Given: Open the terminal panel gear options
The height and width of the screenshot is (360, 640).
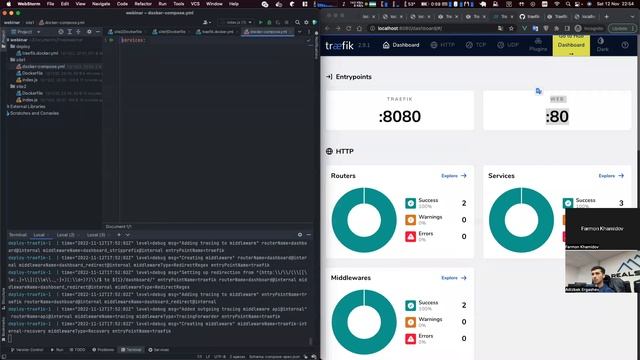Looking at the screenshot, I should 300,235.
